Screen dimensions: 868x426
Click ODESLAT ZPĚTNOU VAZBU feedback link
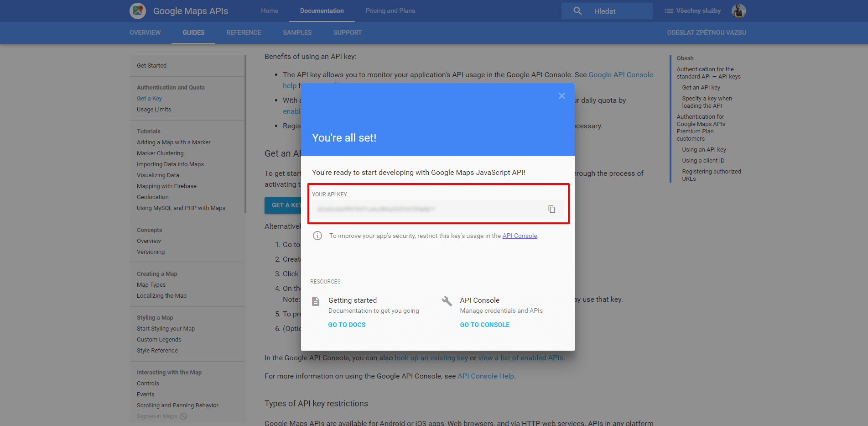click(x=707, y=32)
